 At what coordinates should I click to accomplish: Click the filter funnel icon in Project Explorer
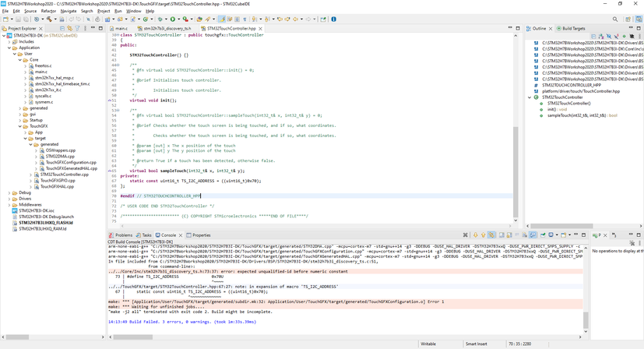[77, 28]
